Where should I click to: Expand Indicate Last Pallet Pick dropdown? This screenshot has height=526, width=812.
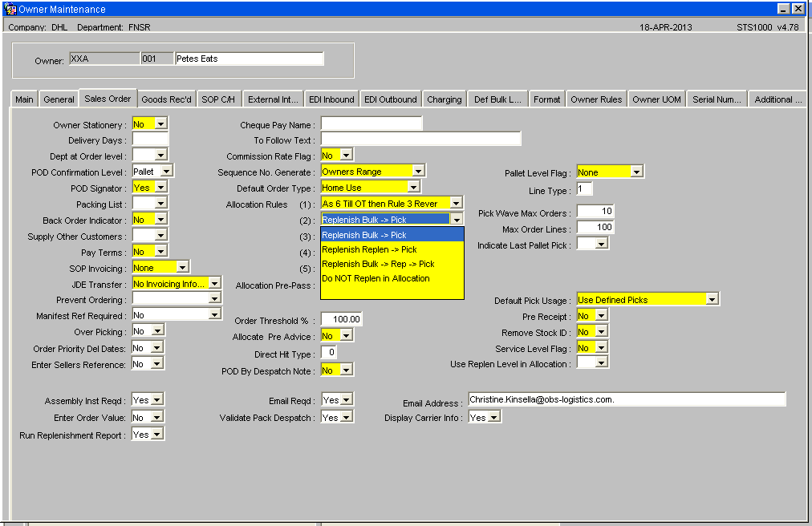coord(601,244)
